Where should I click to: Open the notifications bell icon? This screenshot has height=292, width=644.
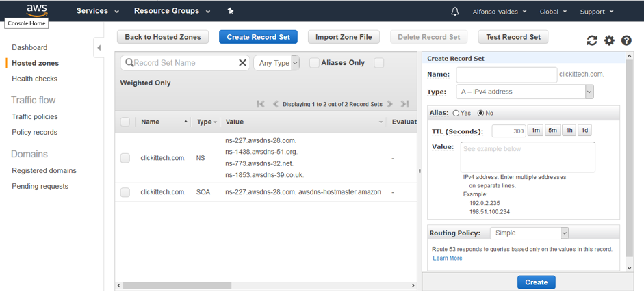(x=455, y=12)
